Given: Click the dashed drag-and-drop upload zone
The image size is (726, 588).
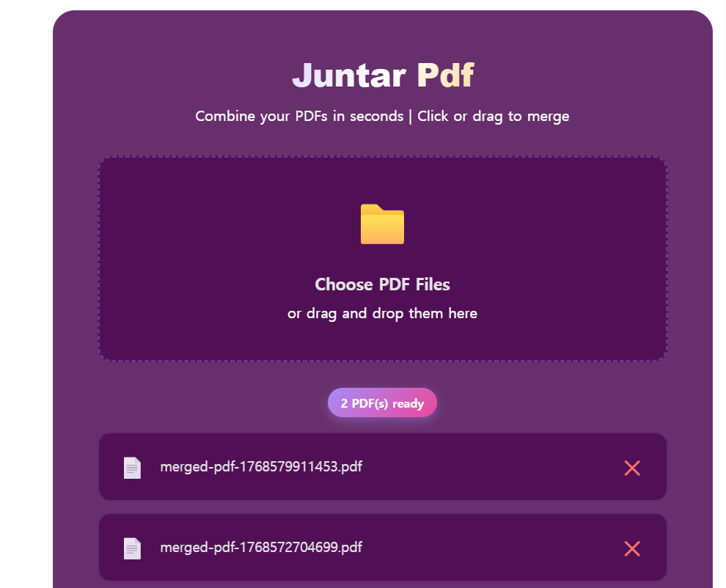Looking at the screenshot, I should (x=381, y=258).
